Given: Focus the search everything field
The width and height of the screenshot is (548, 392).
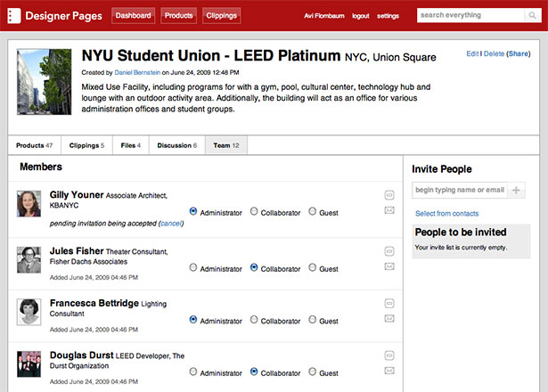Looking at the screenshot, I should click(x=470, y=15).
